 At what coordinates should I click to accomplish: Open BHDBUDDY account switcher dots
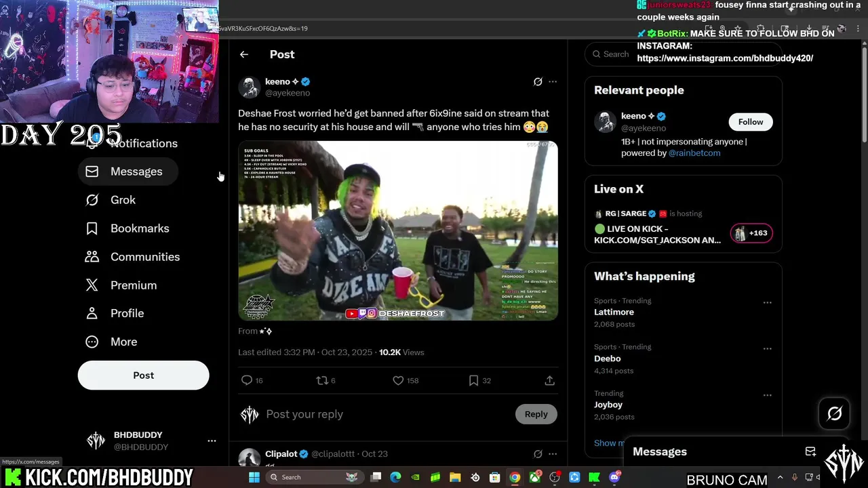(x=212, y=441)
